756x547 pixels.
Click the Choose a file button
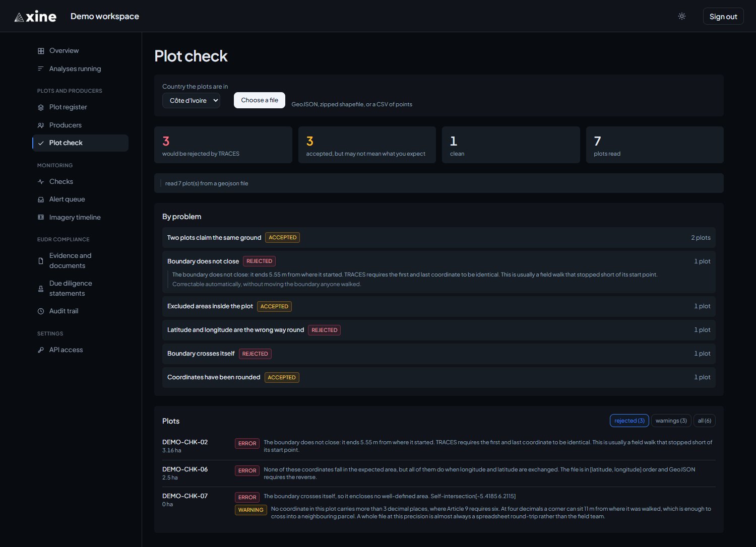[260, 100]
